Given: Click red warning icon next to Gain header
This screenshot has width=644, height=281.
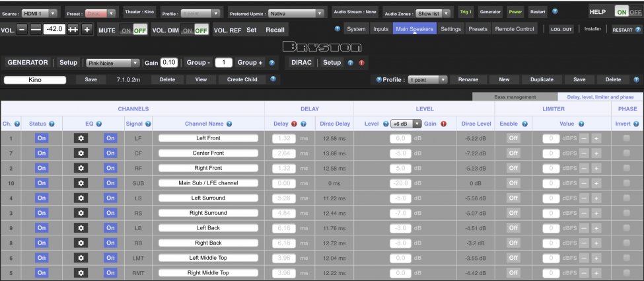Looking at the screenshot, I should (x=444, y=124).
